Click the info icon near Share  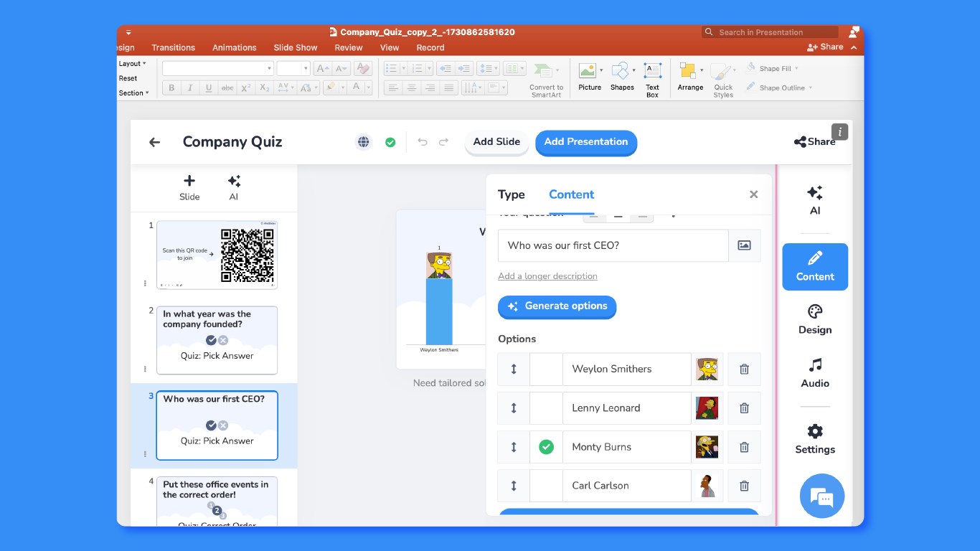[x=839, y=132]
